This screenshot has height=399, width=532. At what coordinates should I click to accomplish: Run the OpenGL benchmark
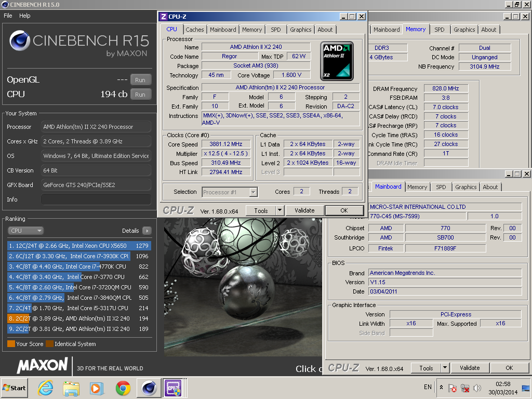140,80
